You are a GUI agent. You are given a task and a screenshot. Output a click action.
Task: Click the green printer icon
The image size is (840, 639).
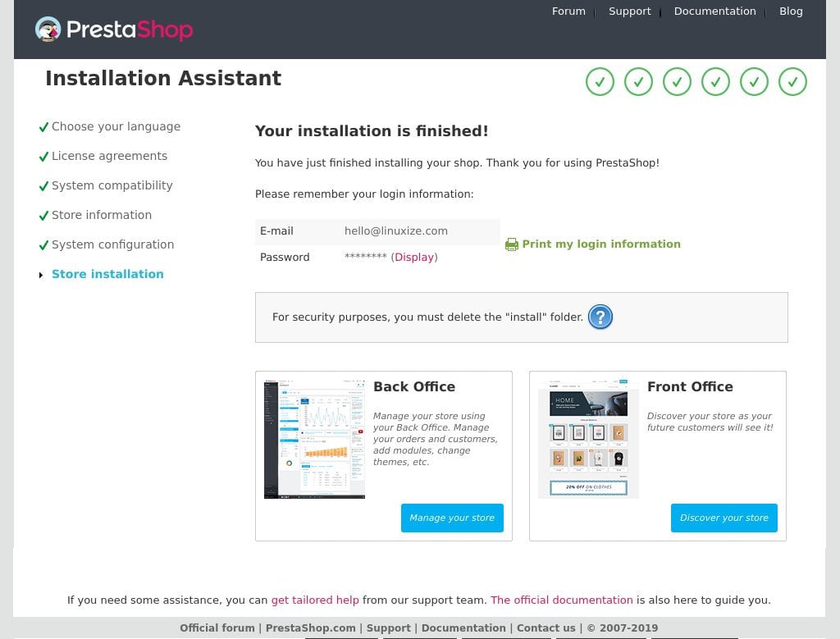click(512, 244)
